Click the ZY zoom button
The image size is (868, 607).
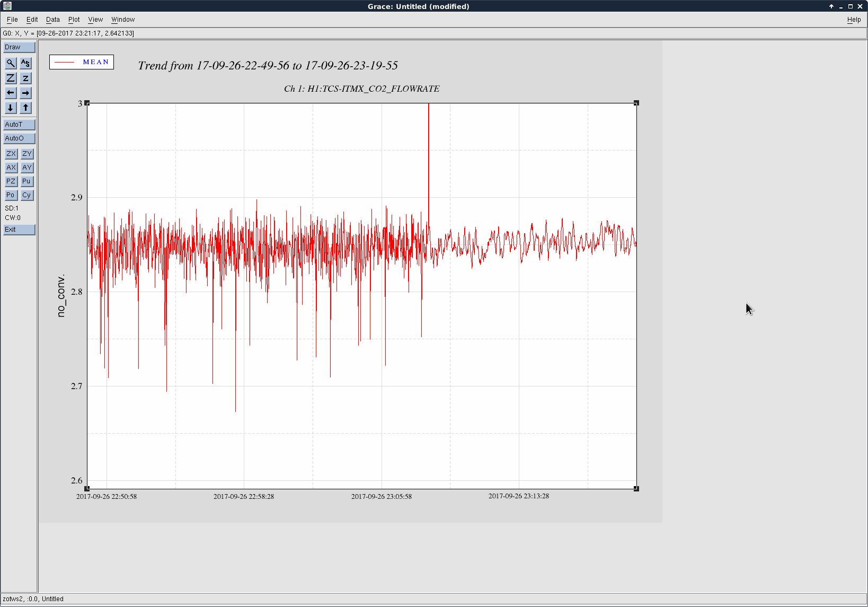[27, 154]
